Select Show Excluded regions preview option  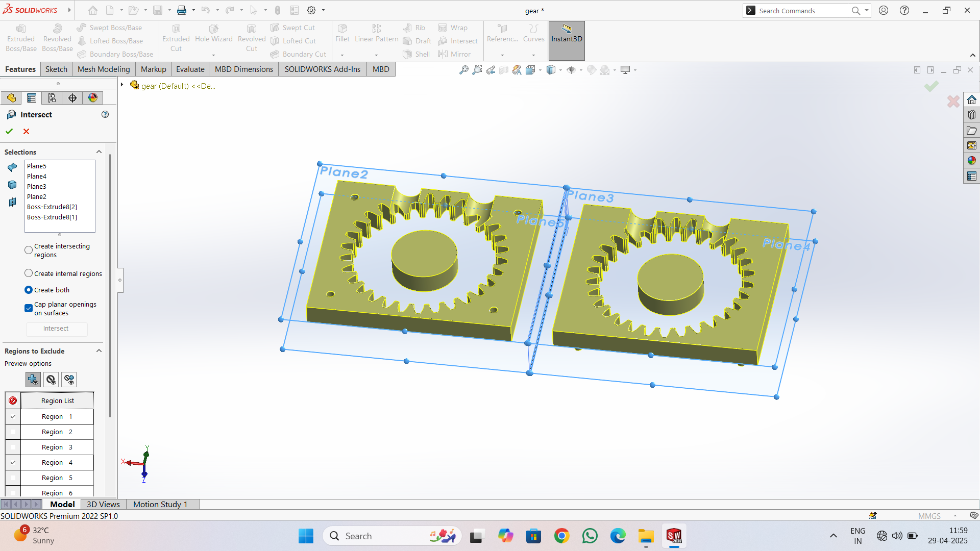coord(51,380)
